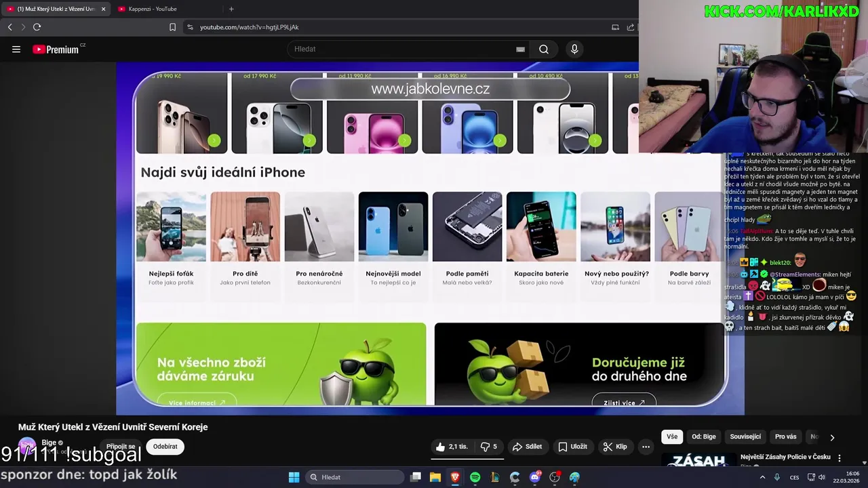Select the Vše filter chip
The width and height of the screenshot is (868, 488).
tap(671, 436)
